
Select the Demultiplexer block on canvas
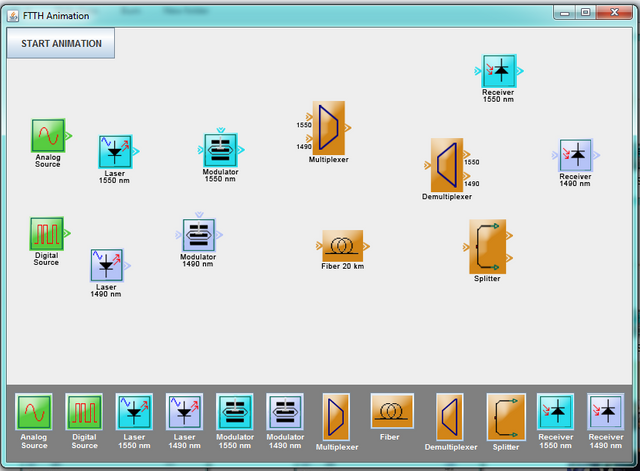tap(447, 165)
